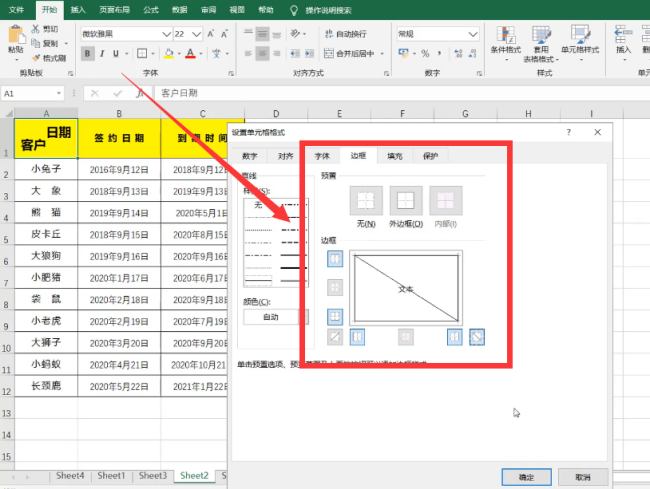This screenshot has width=650, height=489.
Task: Open the number format dropdown
Action: coord(473,34)
